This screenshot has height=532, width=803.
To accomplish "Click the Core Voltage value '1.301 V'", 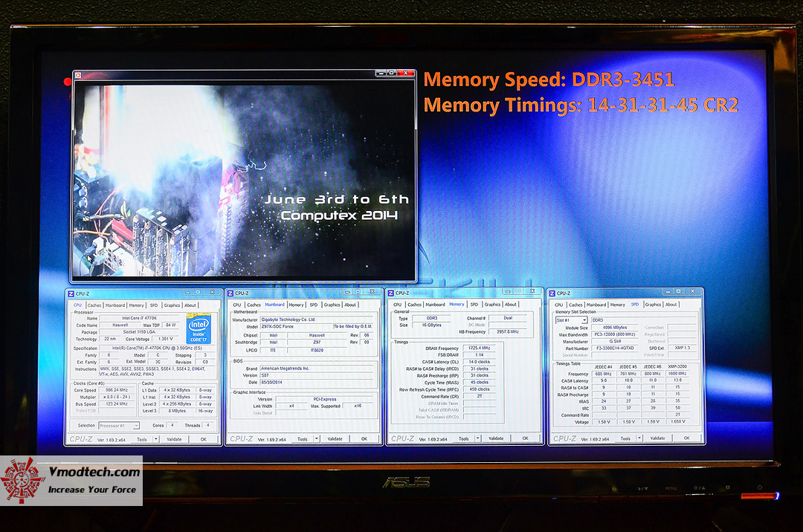I will pyautogui.click(x=165, y=339).
